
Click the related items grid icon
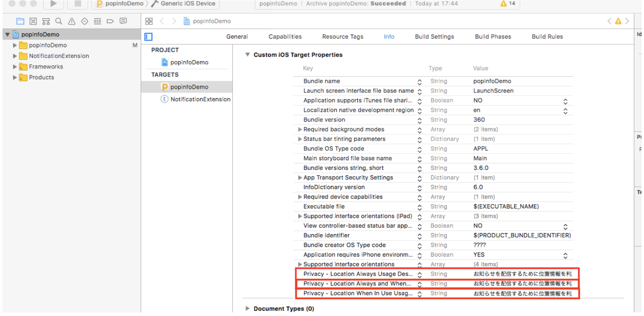(x=149, y=21)
